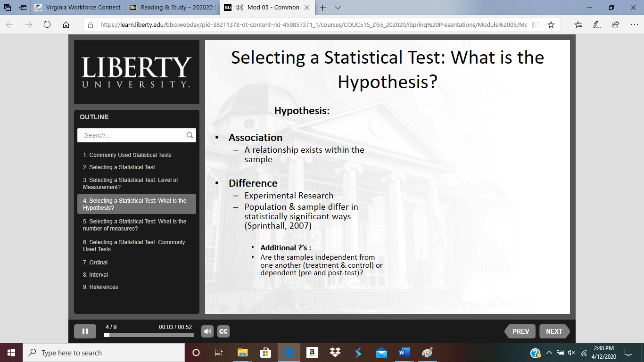Image resolution: width=644 pixels, height=362 pixels.
Task: Toggle closed captions CC button
Action: 223,331
